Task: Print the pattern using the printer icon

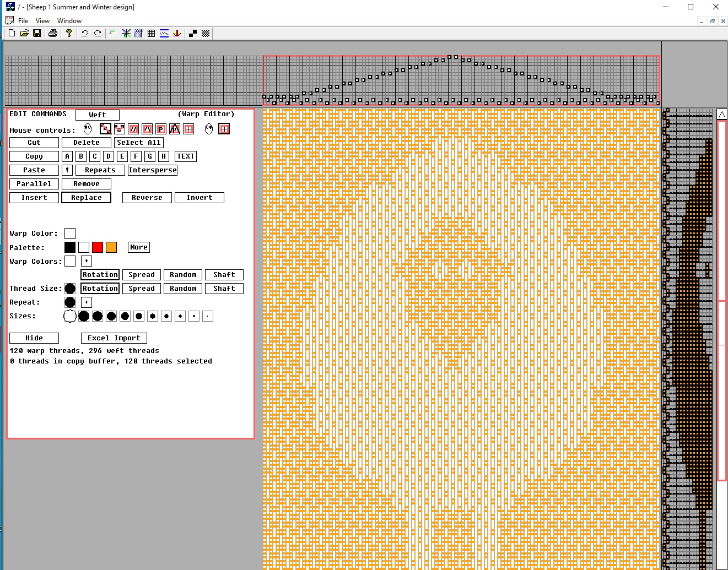Action: coord(53,34)
